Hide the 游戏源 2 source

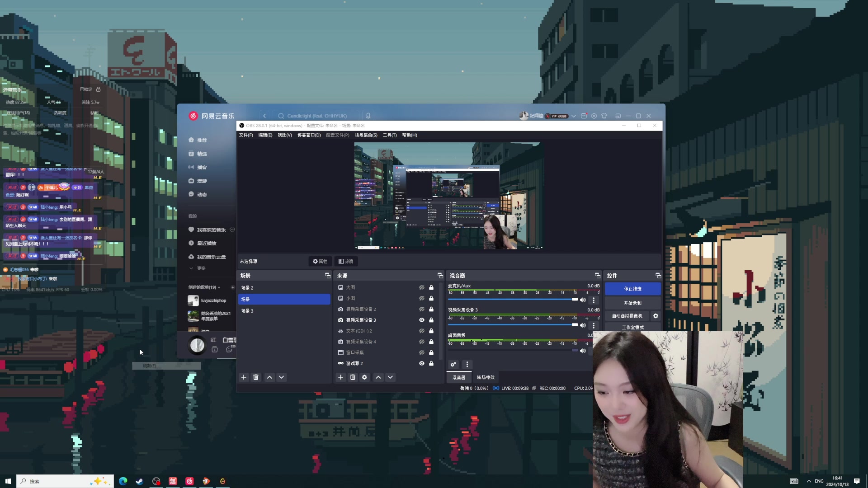pos(422,363)
